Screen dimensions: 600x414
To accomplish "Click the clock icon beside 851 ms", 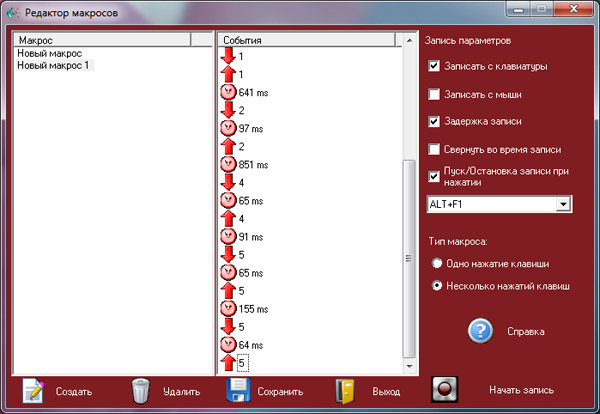I will click(x=228, y=165).
